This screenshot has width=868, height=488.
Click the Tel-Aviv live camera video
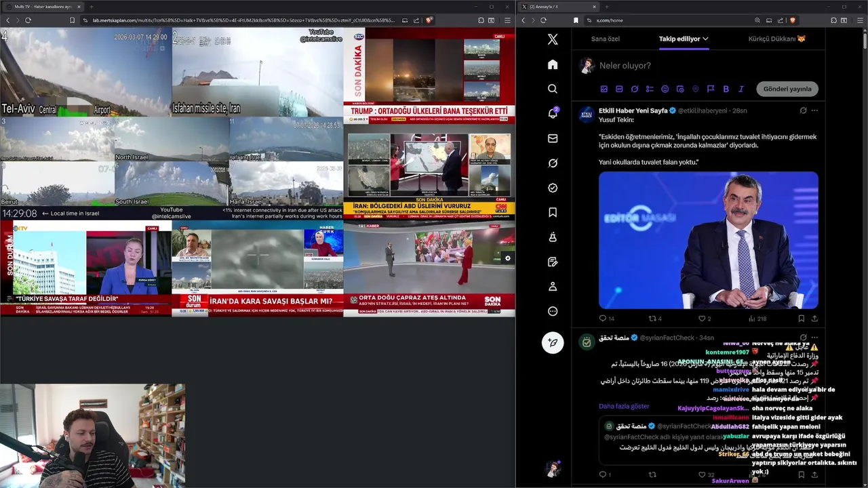(85, 72)
